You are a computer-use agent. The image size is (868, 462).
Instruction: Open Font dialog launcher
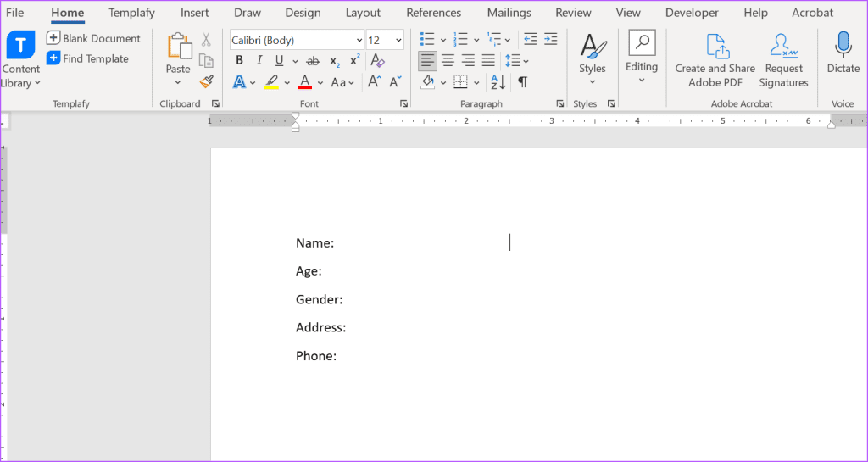point(404,103)
